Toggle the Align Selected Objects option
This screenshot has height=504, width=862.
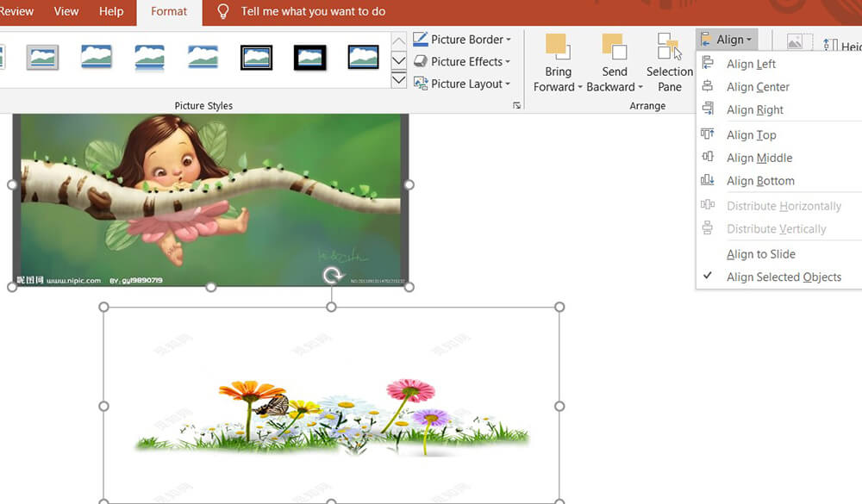(x=784, y=277)
